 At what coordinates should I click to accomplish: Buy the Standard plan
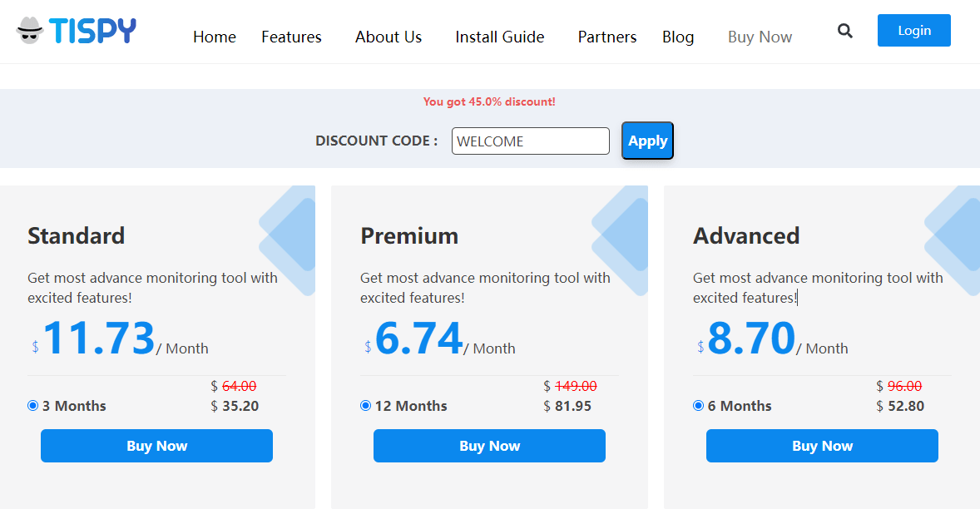[x=156, y=446]
